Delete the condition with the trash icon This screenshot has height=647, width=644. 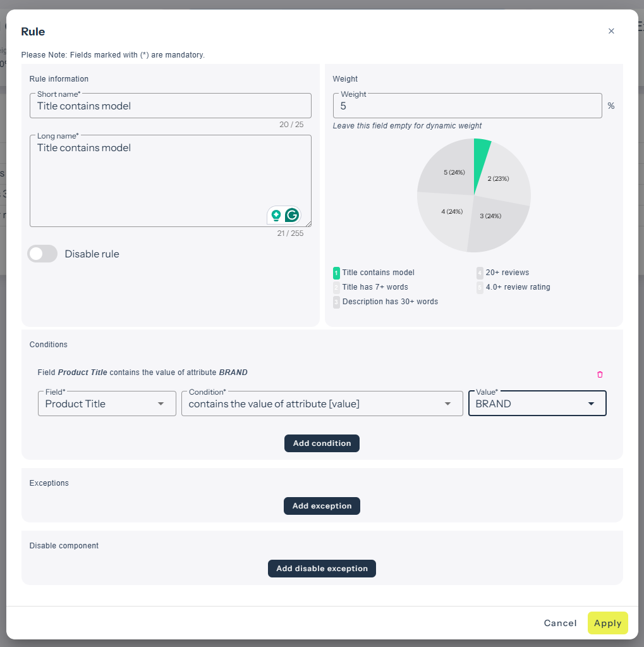tap(600, 374)
